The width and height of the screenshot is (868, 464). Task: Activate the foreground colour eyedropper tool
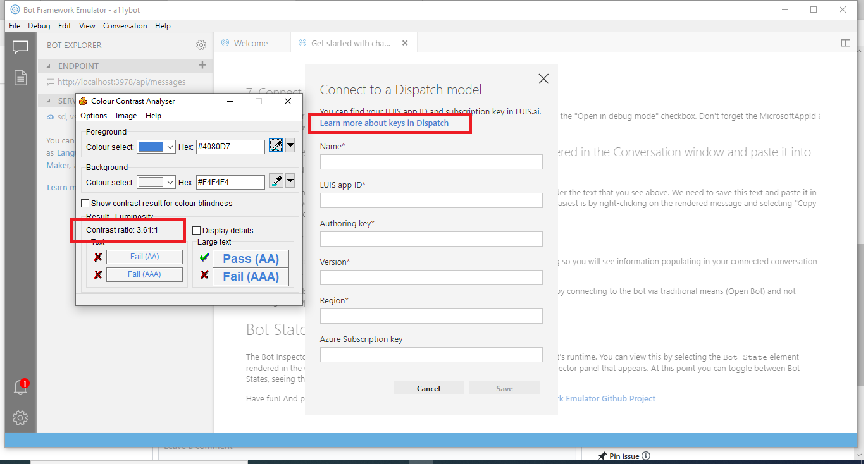[x=276, y=145]
